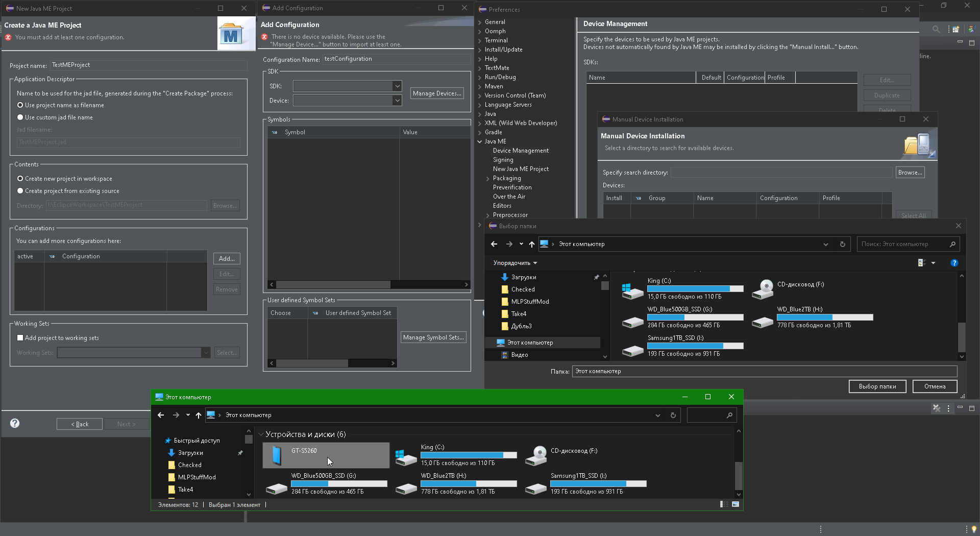Click the Add... configuration button
Image resolution: width=980 pixels, height=536 pixels.
pos(227,259)
